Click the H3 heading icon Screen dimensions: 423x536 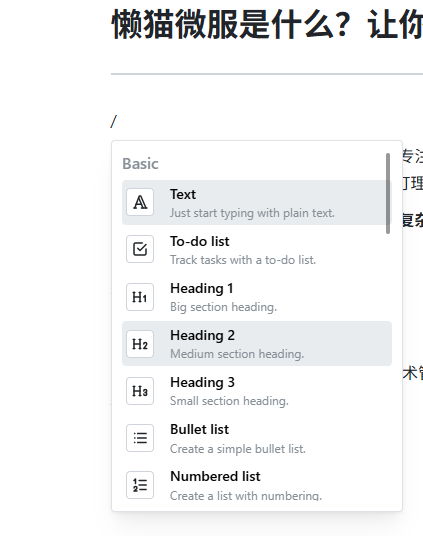140,391
